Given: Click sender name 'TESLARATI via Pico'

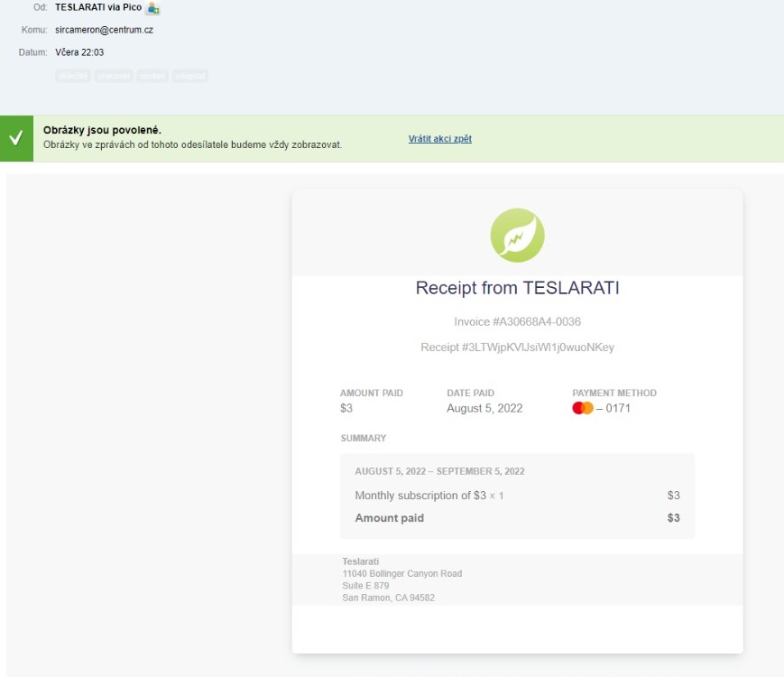Looking at the screenshot, I should tap(98, 7).
